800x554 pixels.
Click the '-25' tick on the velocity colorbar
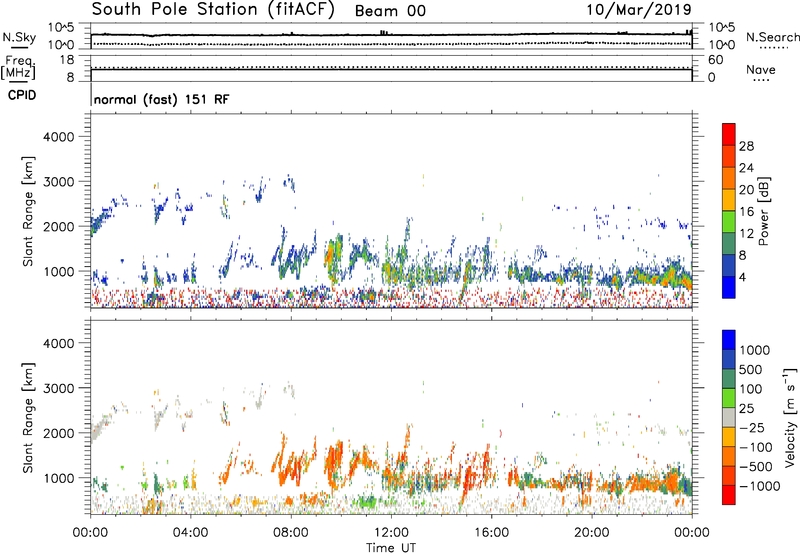752,428
